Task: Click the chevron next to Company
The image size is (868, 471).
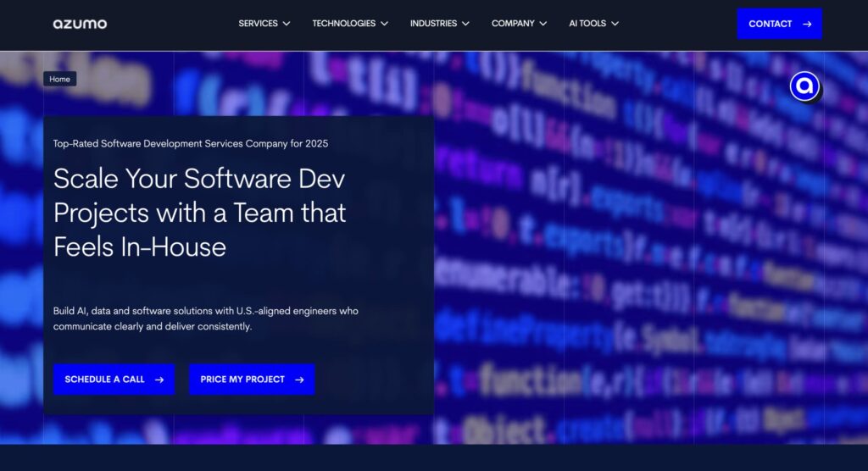Action: point(543,24)
